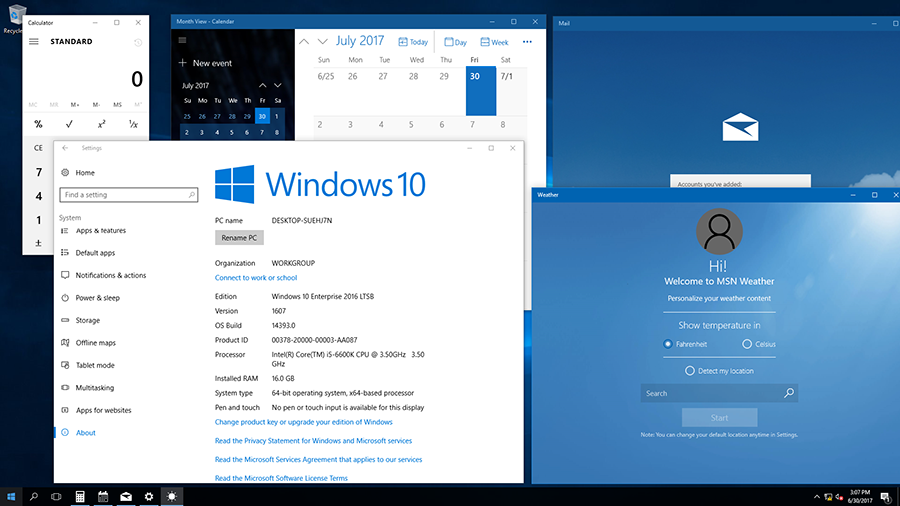Click the x squared key in Calculator
The height and width of the screenshot is (506, 900).
[101, 124]
